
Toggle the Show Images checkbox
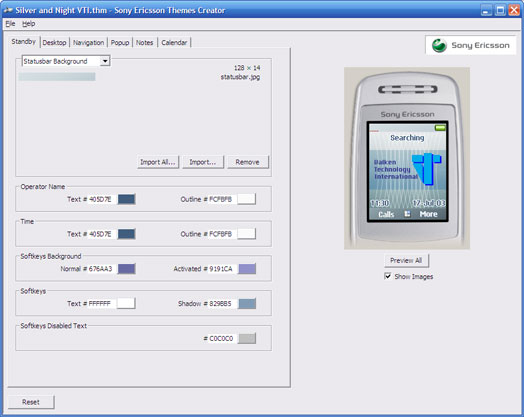[x=388, y=276]
